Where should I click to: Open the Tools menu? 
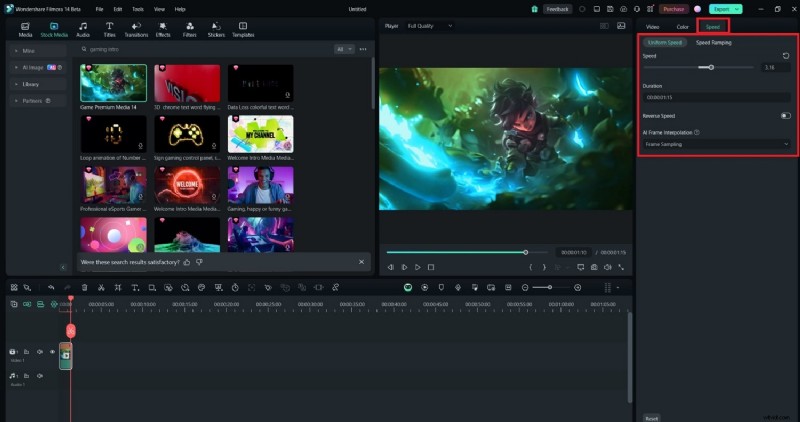(136, 8)
